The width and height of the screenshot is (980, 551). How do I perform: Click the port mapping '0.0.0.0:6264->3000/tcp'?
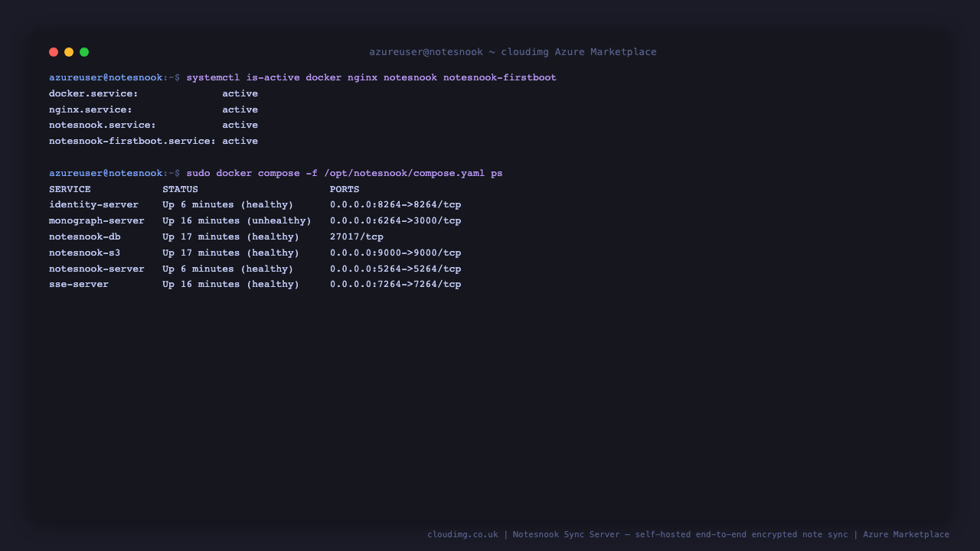pyautogui.click(x=396, y=221)
